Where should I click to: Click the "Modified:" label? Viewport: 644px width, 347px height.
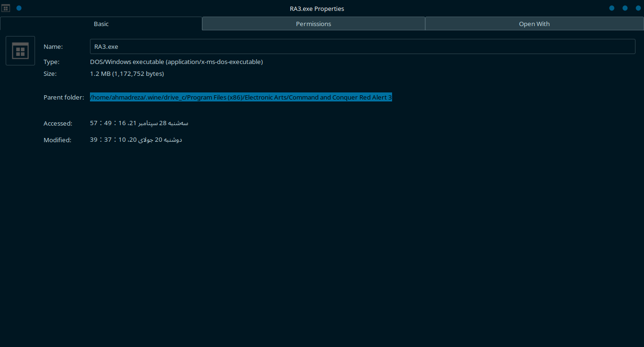click(x=57, y=140)
